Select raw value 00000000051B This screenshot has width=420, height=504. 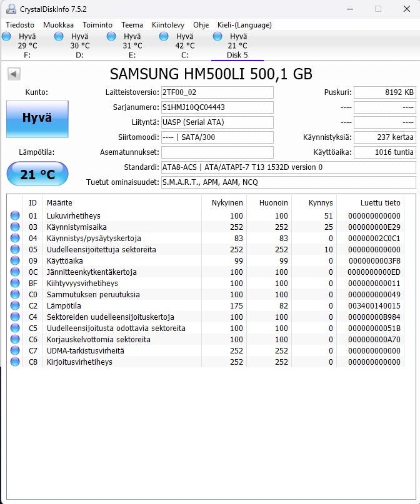(x=374, y=328)
